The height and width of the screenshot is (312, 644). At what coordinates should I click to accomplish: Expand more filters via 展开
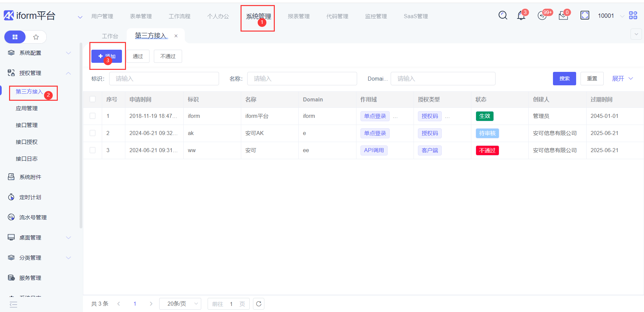(x=622, y=79)
